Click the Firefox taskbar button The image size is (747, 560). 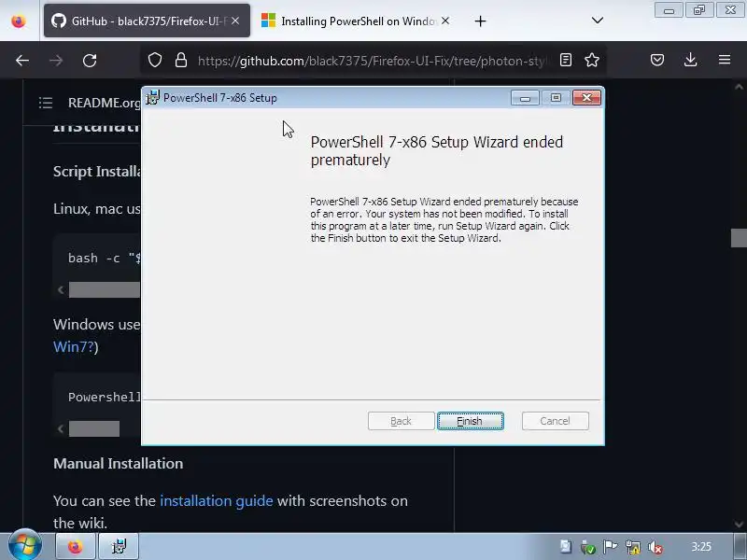click(76, 547)
